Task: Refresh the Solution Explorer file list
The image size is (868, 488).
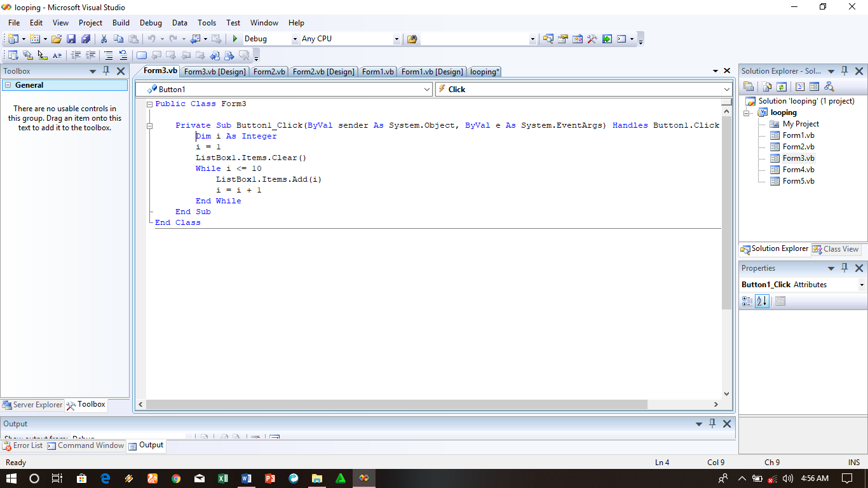Action: (781, 86)
